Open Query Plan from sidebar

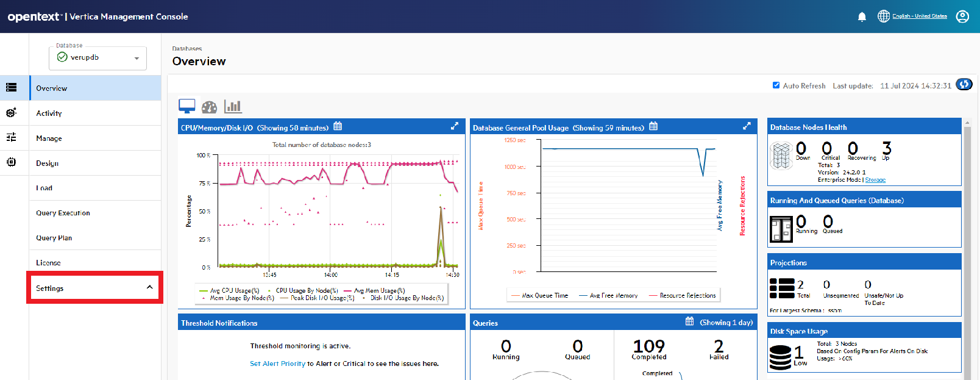[x=95, y=238]
